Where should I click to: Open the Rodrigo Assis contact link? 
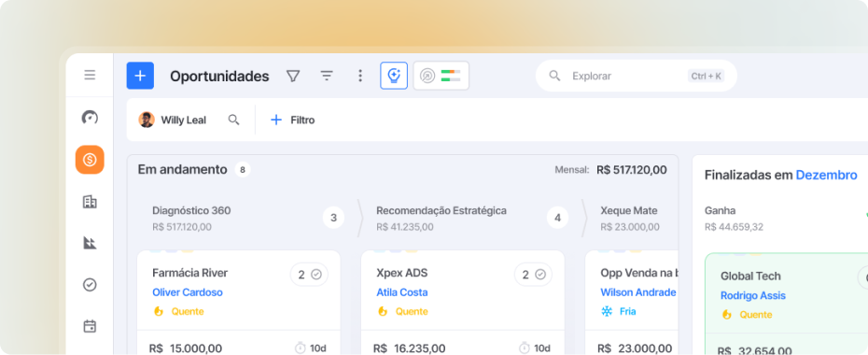coord(753,296)
